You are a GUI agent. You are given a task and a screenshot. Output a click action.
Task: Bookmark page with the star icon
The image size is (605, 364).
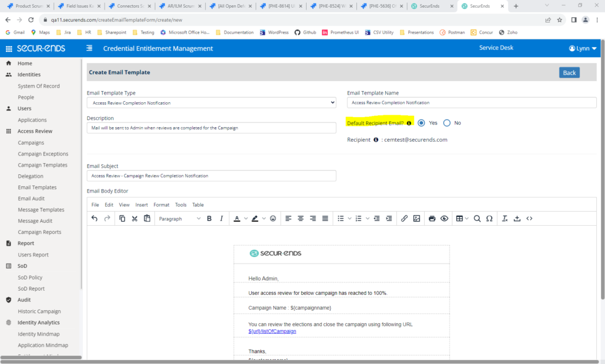coord(560,19)
